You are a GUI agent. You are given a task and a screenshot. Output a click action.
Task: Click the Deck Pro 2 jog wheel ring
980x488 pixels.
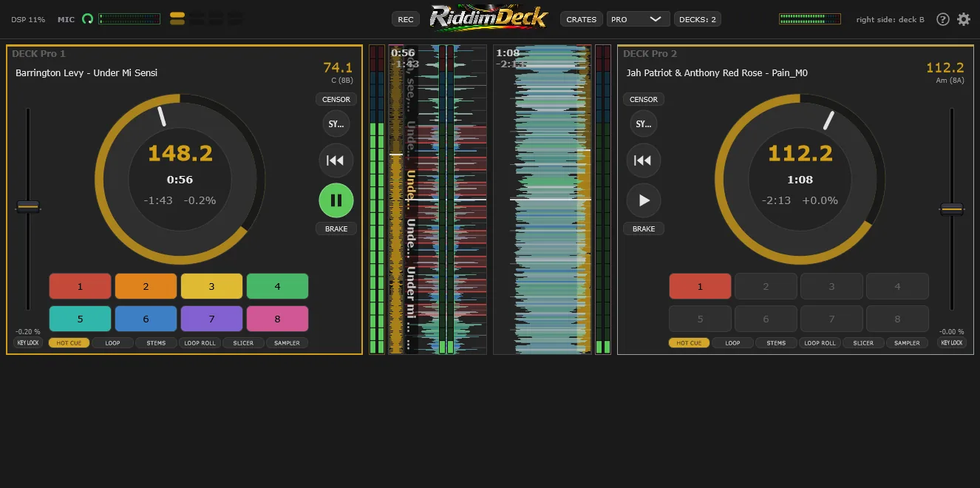click(x=800, y=179)
